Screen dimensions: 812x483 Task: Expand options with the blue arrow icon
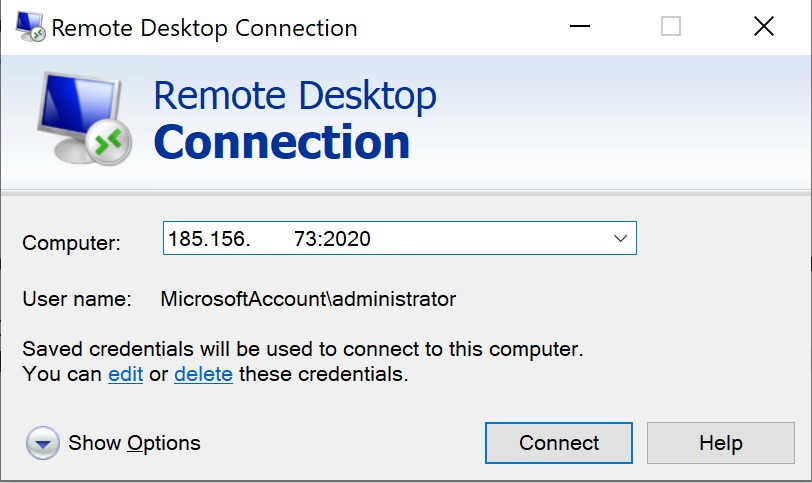click(42, 443)
